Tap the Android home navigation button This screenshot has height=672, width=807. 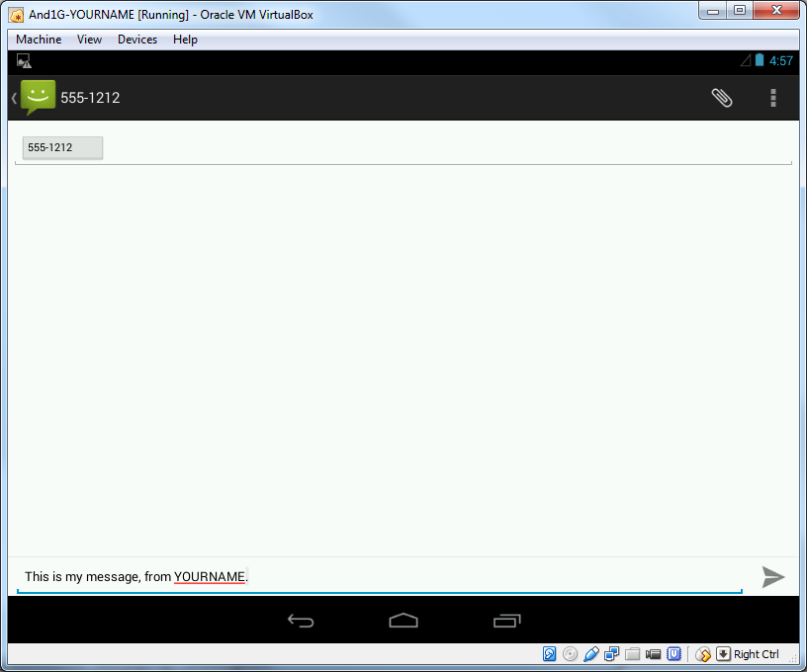tap(403, 621)
